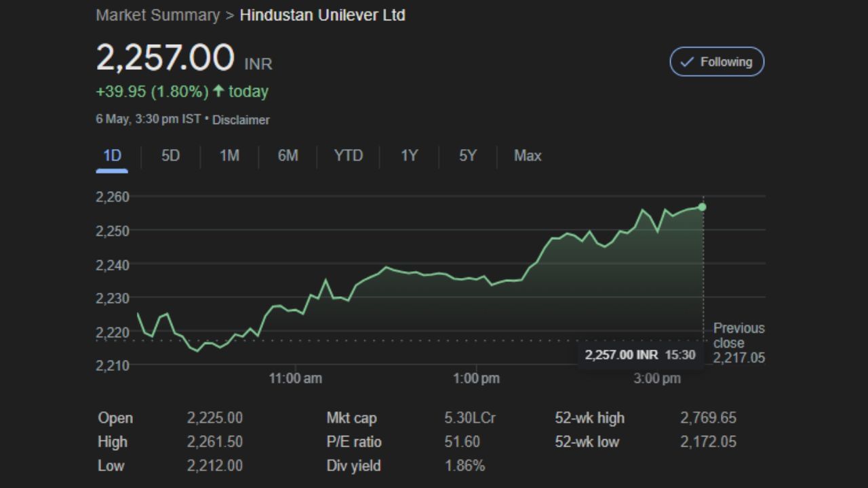Image resolution: width=868 pixels, height=488 pixels.
Task: Click the Div yield label
Action: point(353,466)
